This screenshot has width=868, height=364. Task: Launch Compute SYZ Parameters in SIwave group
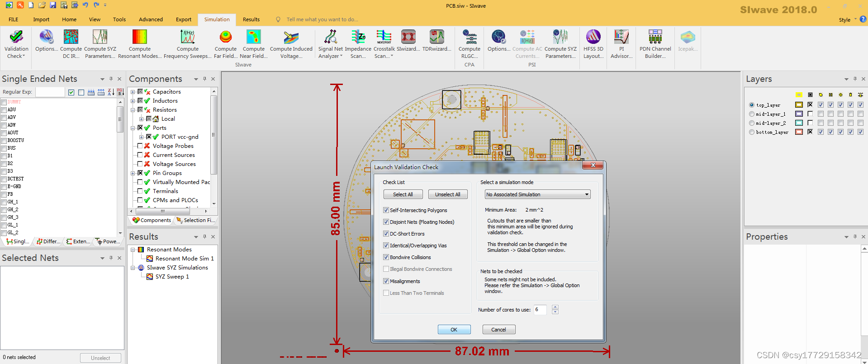pos(100,44)
